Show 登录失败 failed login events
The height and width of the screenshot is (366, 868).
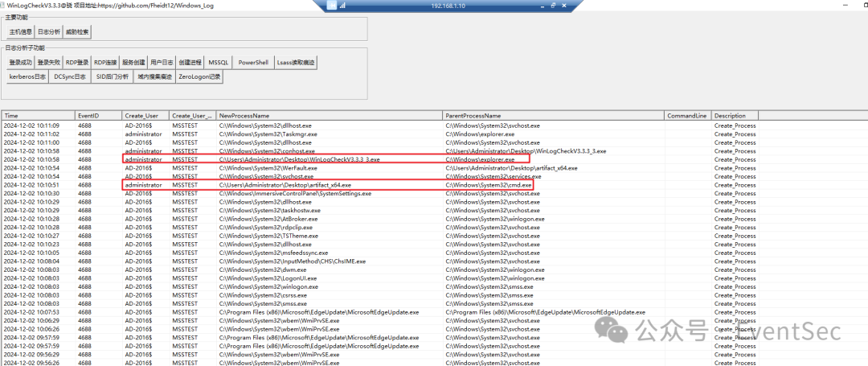coord(49,62)
